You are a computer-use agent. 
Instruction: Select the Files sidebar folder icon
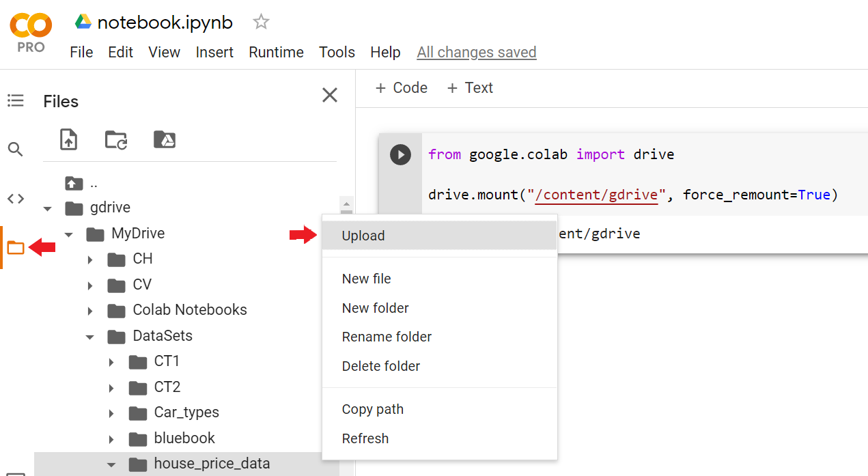coord(15,247)
